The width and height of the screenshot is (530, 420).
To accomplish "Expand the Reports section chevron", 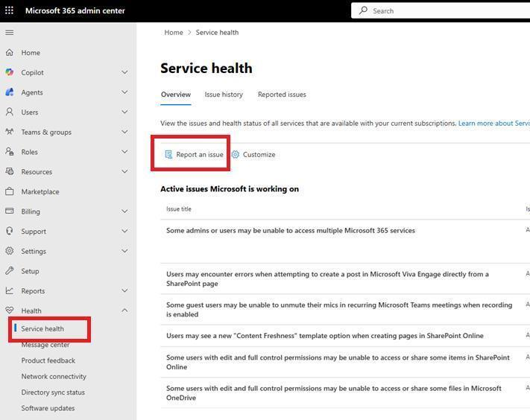I will 124,290.
